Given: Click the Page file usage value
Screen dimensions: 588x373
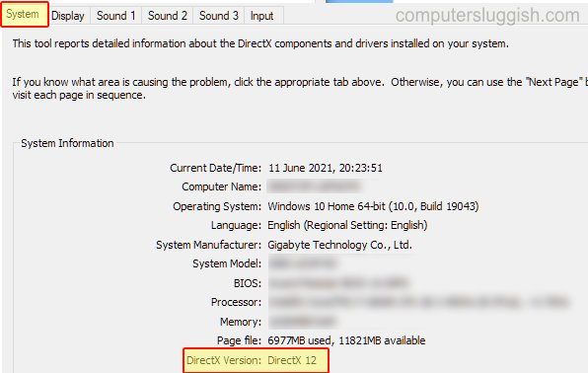Looking at the screenshot, I should tap(346, 340).
